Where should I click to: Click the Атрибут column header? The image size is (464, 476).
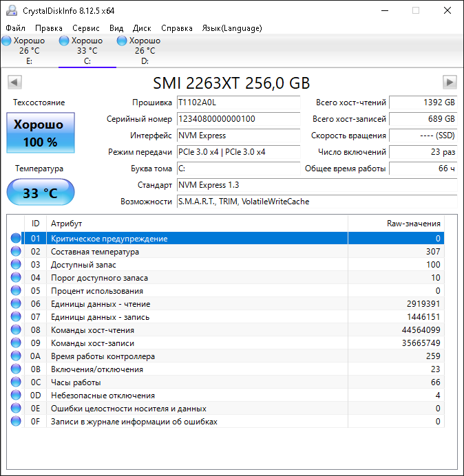pyautogui.click(x=197, y=224)
